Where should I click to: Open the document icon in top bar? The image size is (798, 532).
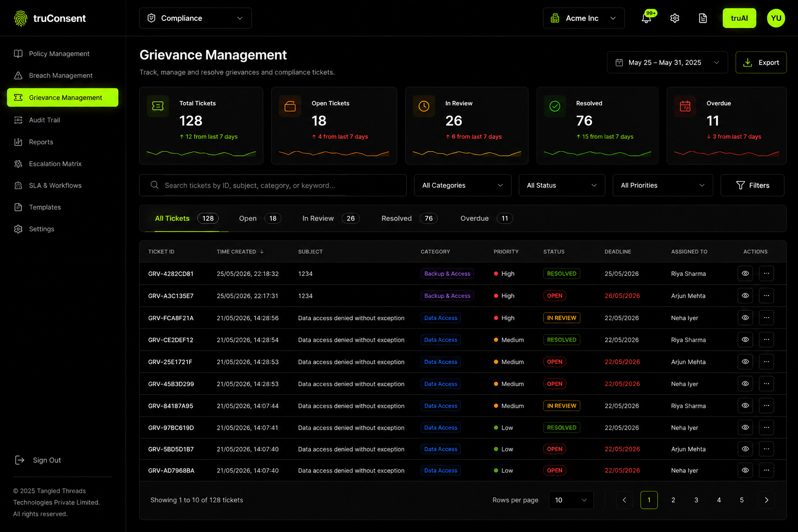pos(702,18)
